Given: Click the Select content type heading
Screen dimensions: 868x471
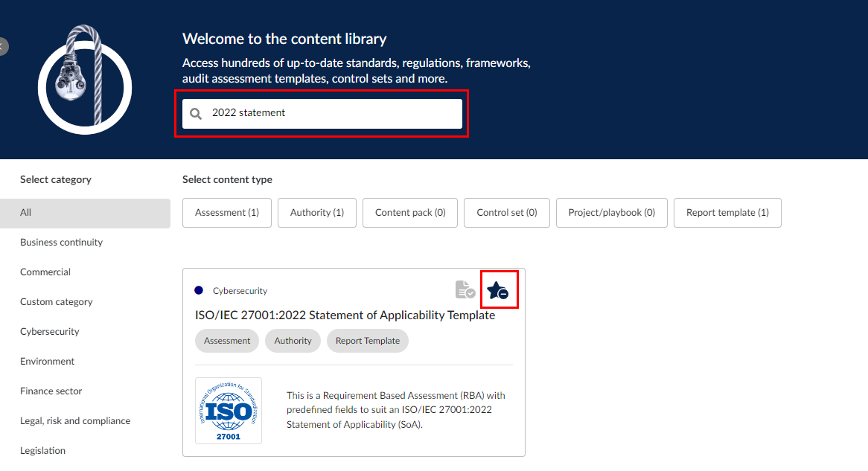Looking at the screenshot, I should coord(228,179).
